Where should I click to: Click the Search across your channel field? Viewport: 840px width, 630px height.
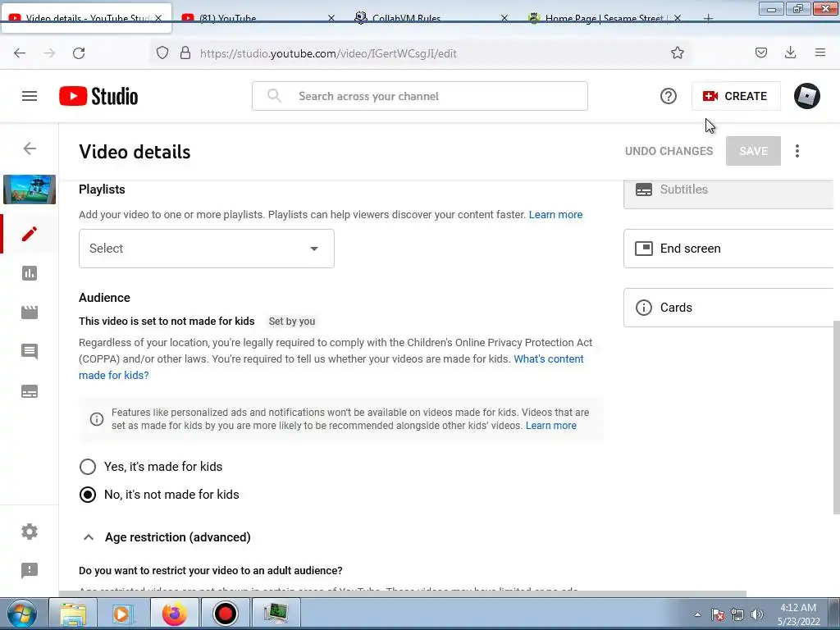tap(420, 97)
